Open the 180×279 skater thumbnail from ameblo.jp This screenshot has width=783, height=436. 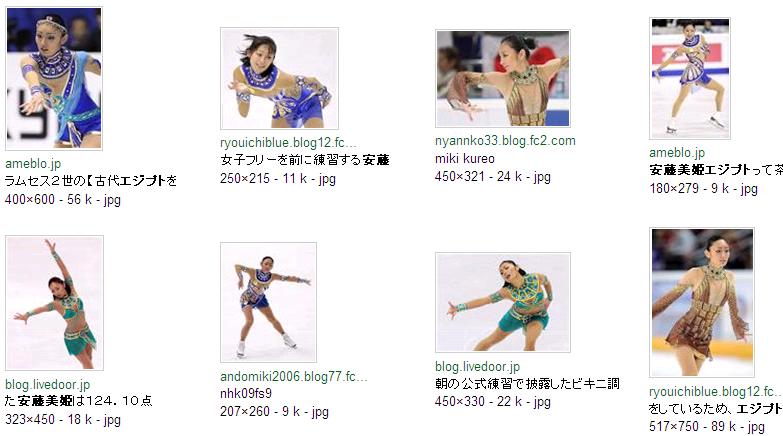(x=690, y=78)
